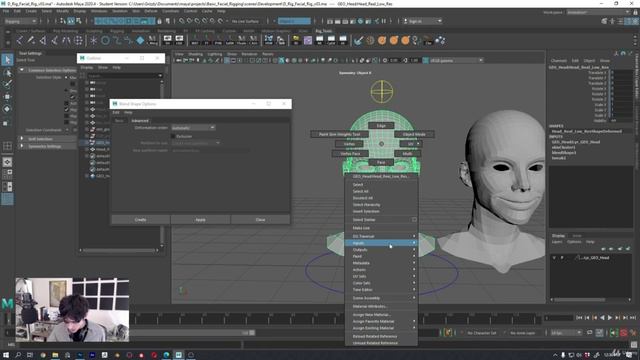The image size is (640, 360).
Task: Open the sign-in account dropdown
Action: click(422, 21)
